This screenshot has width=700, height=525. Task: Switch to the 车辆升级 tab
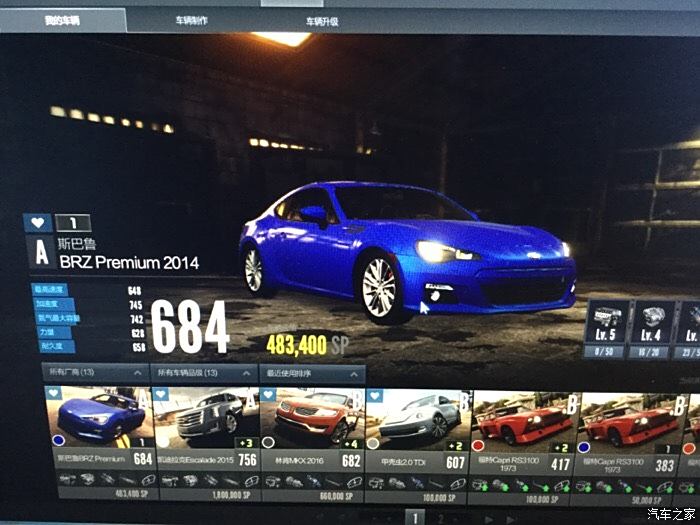click(322, 21)
